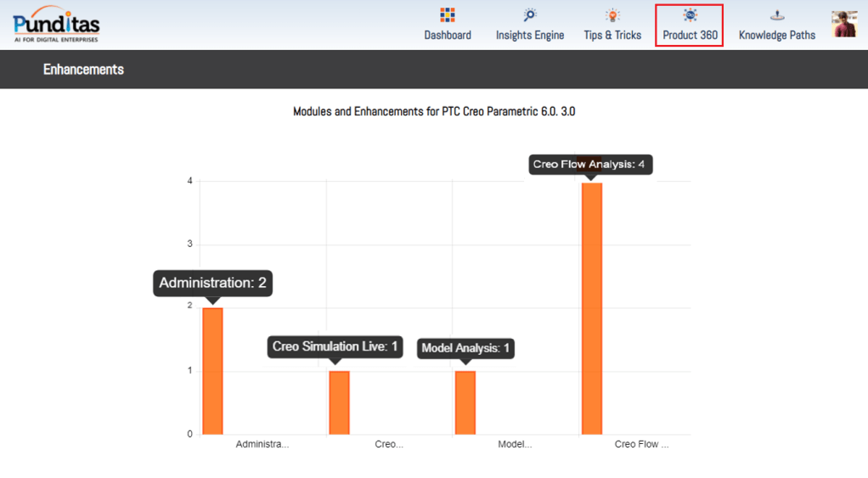
Task: Navigate to Knowledge Paths label
Action: (x=776, y=35)
